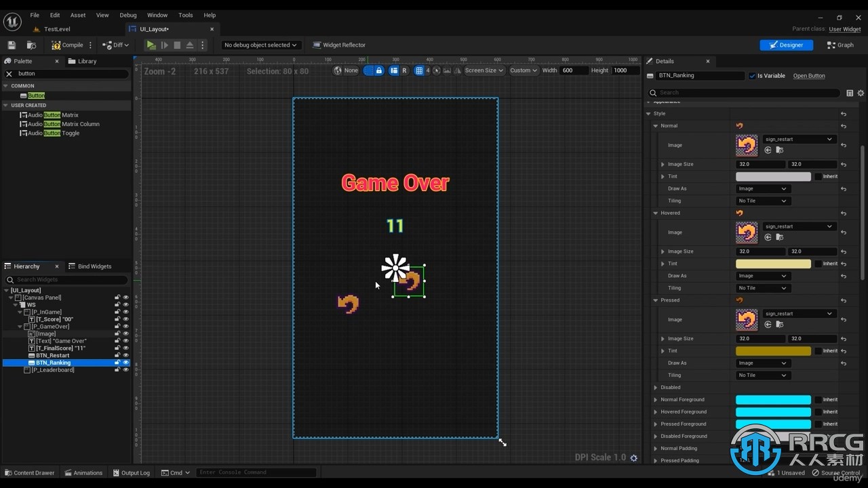Toggle lock icon of T_FinalScore row

click(117, 348)
